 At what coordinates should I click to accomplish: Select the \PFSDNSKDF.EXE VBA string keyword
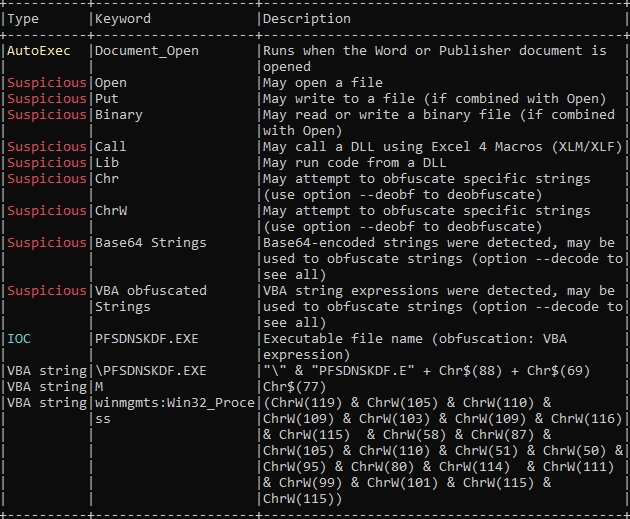pyautogui.click(x=150, y=370)
